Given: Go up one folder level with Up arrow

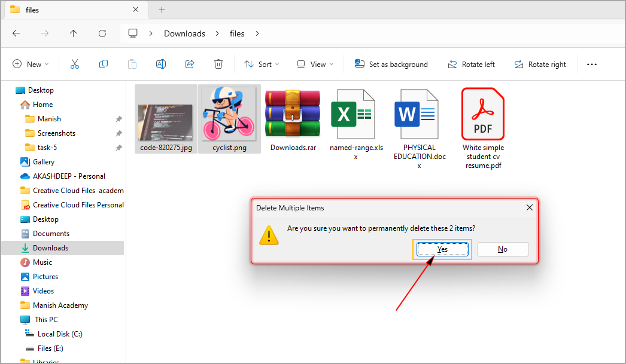Looking at the screenshot, I should point(73,33).
